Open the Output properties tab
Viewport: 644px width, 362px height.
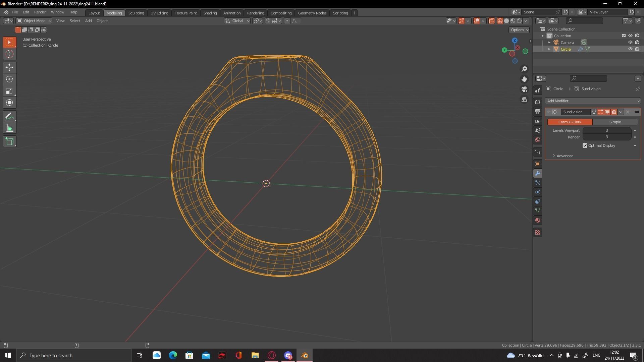tap(538, 111)
